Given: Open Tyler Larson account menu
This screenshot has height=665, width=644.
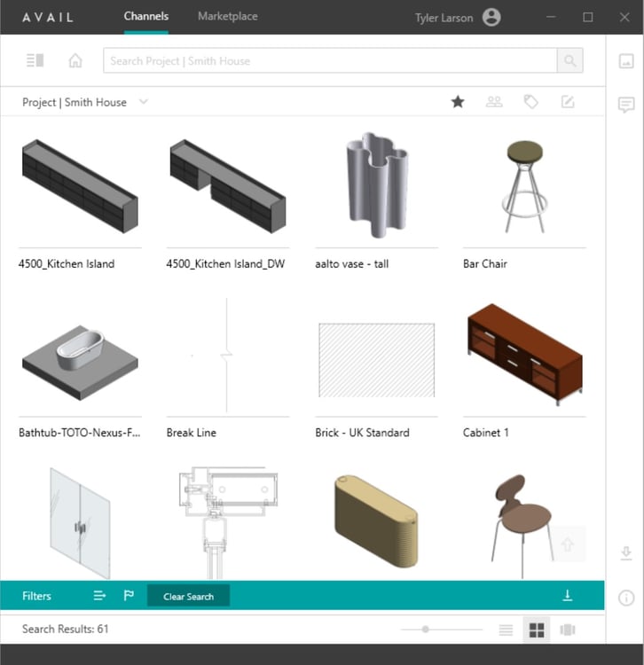Looking at the screenshot, I should [491, 18].
